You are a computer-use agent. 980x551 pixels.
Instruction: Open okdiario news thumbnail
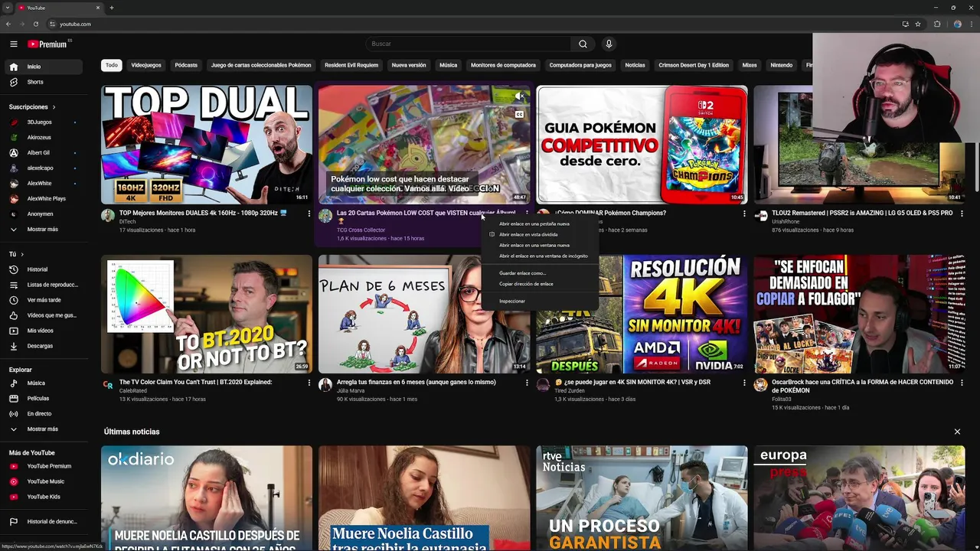point(207,498)
